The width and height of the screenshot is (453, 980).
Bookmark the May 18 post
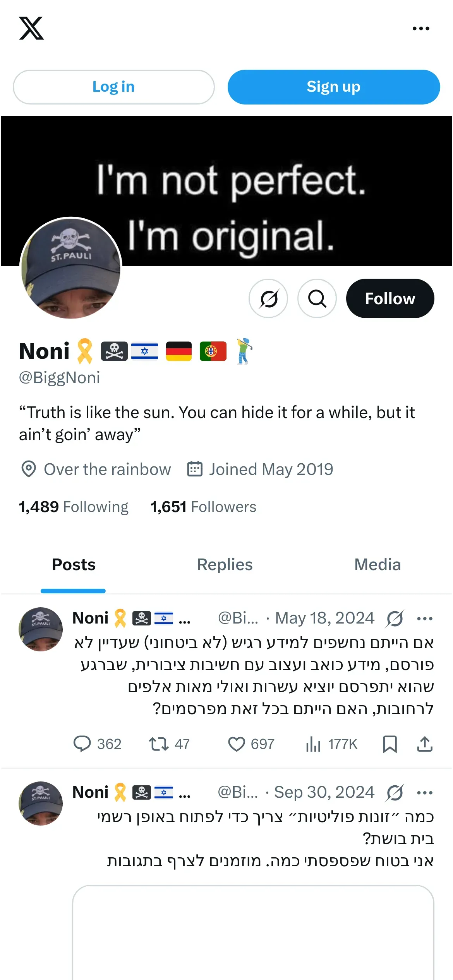click(x=390, y=744)
